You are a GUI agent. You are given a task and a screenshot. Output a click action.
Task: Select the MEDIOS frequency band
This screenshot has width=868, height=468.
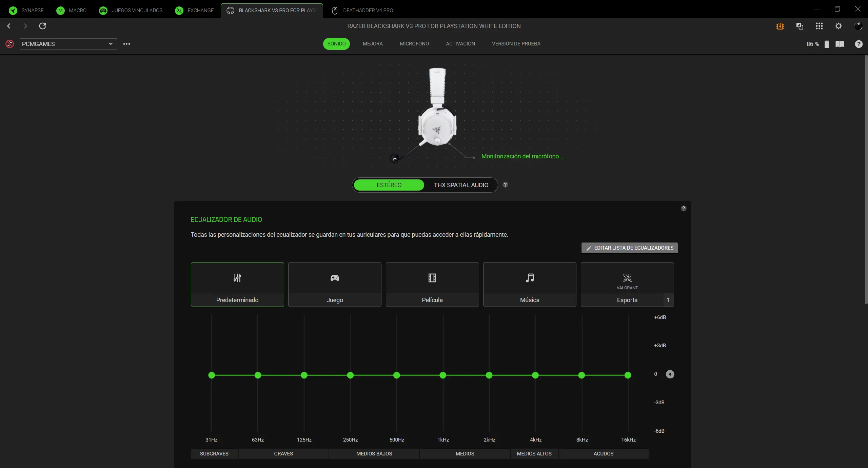465,454
